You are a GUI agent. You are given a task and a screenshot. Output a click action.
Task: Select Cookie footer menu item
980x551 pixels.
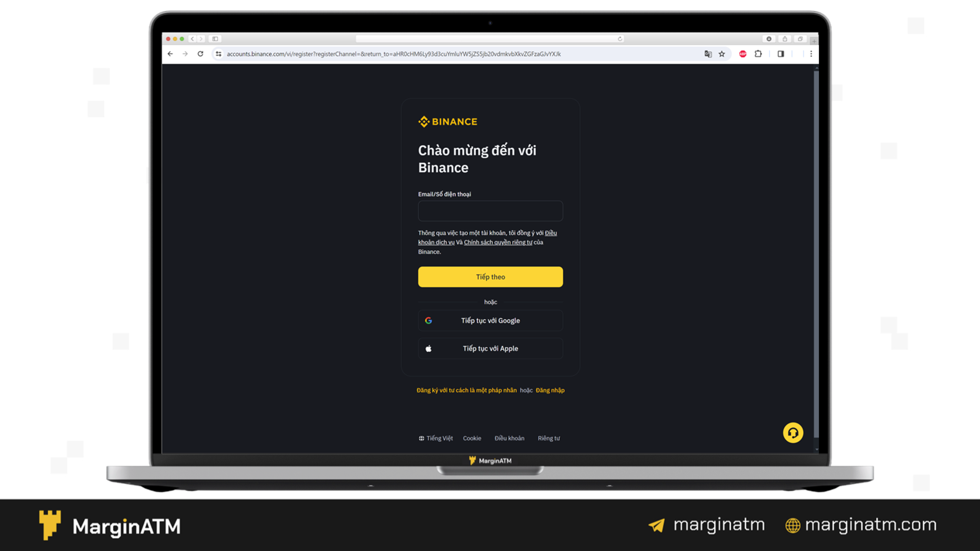pos(472,438)
